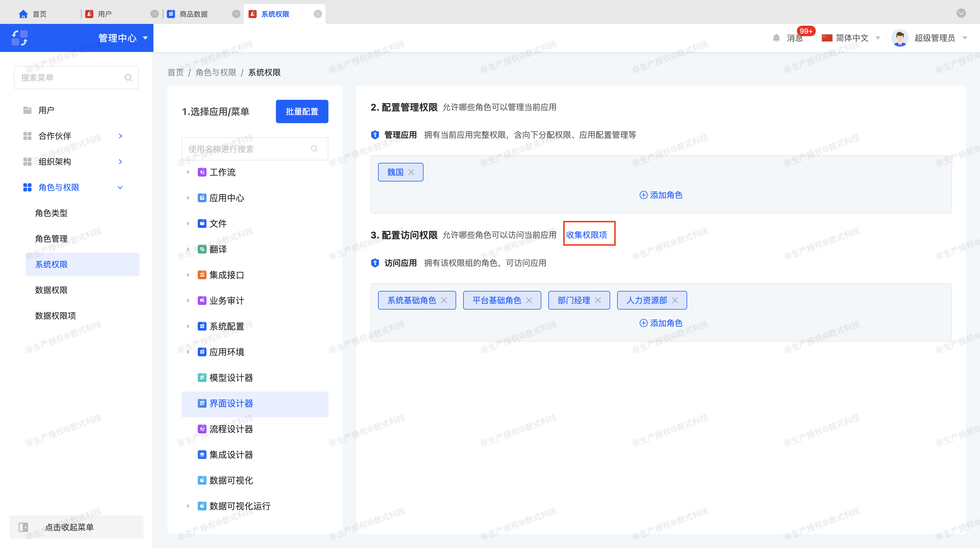980x548 pixels.
Task: Click the 流程设计器 app icon
Action: [x=202, y=429]
